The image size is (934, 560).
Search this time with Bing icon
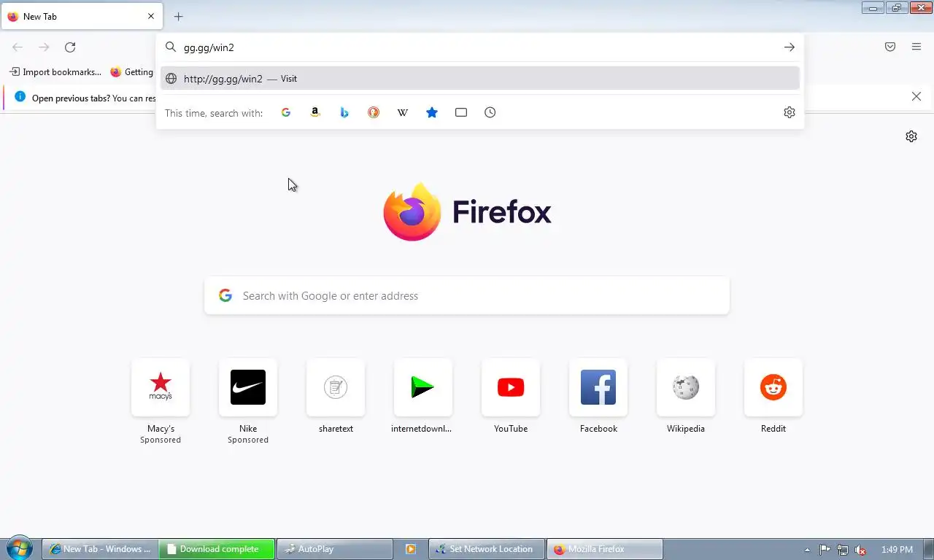coord(344,112)
